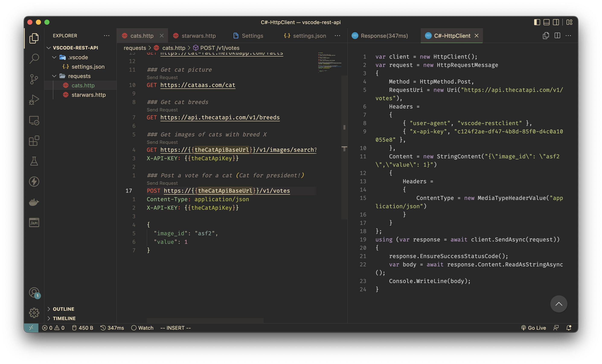
Task: Click the https://cataas.com/cat URL
Action: point(198,85)
